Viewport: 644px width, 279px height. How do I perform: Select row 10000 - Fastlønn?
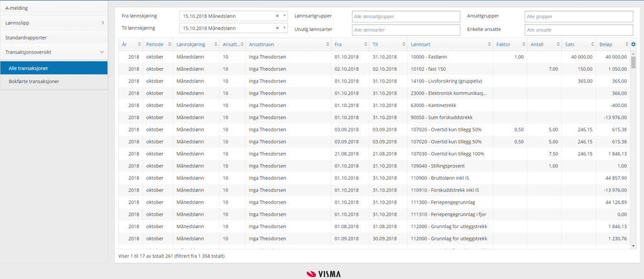click(x=374, y=57)
